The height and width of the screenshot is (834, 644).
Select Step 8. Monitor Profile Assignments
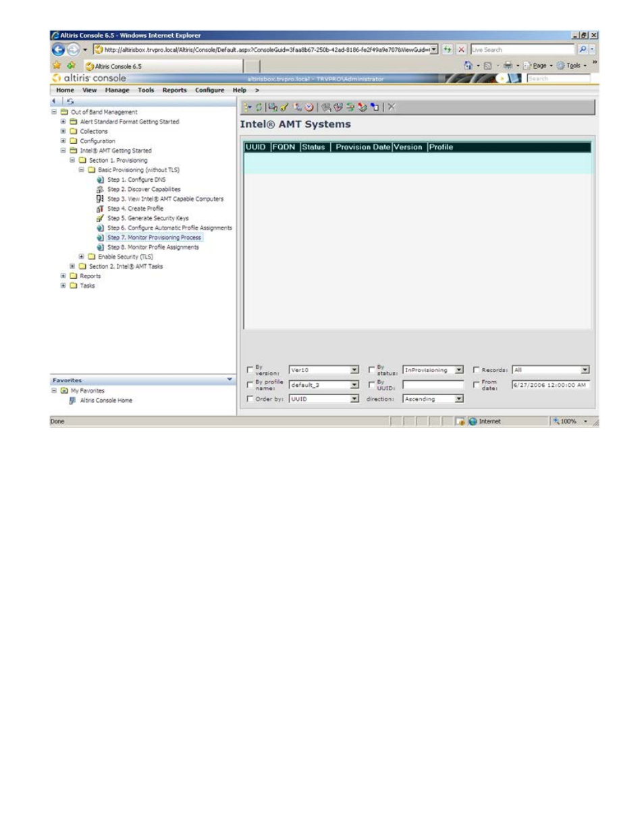(153, 247)
